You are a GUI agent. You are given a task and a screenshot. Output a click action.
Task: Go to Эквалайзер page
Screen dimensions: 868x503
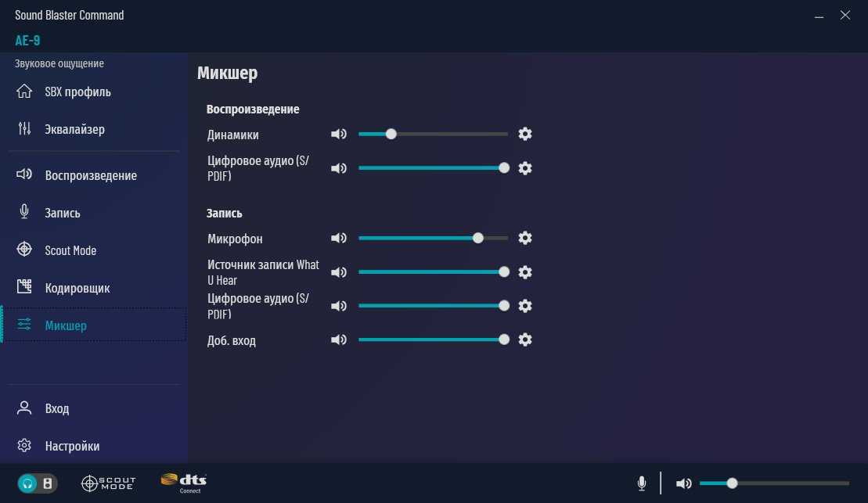[74, 129]
